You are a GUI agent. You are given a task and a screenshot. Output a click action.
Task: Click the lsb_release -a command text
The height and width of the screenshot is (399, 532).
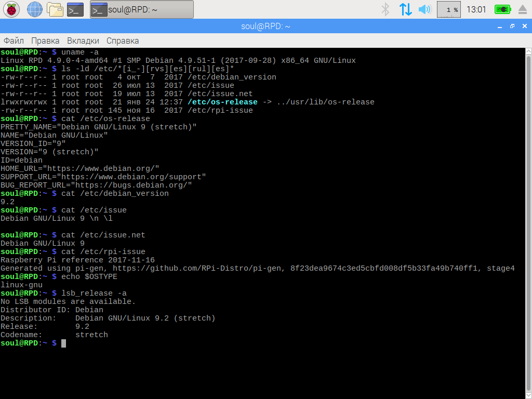point(94,294)
